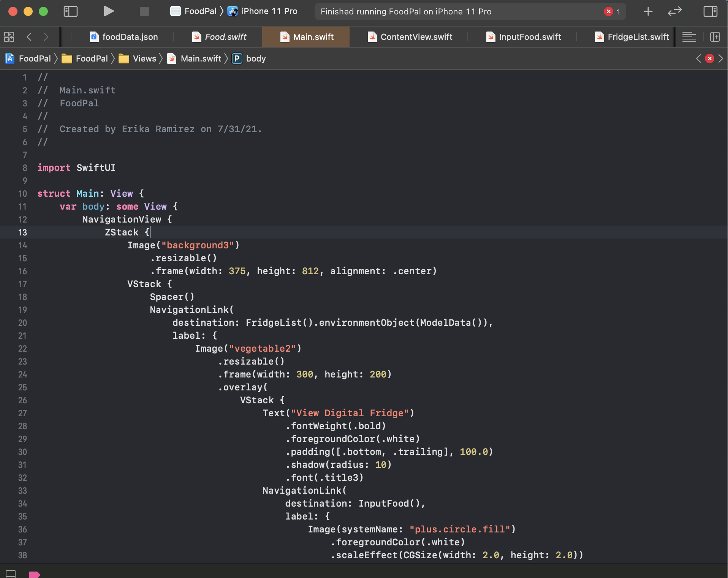Open the library with plus icon
728x578 pixels.
coord(648,11)
